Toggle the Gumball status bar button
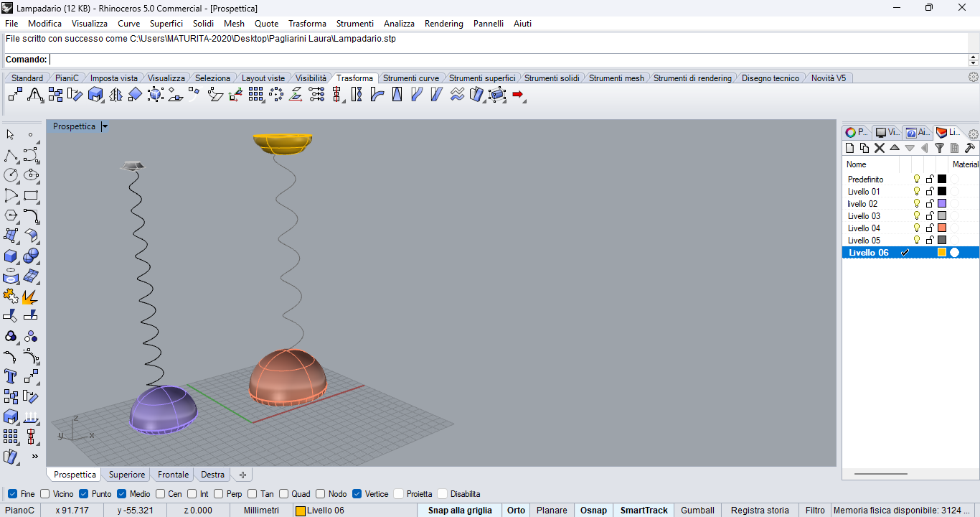Image resolution: width=980 pixels, height=517 pixels. 697,511
